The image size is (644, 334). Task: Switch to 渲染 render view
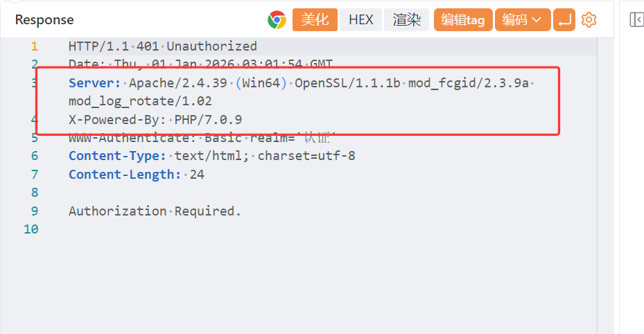pyautogui.click(x=407, y=20)
